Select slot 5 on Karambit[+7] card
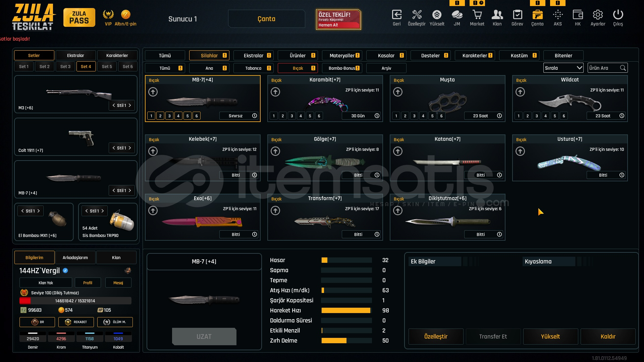The image size is (644, 362). 310,116
